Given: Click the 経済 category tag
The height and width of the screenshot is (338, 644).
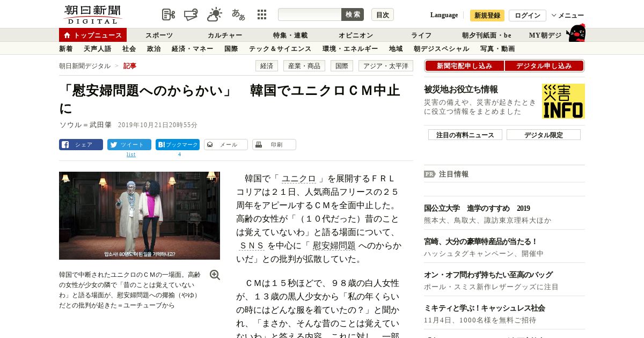Looking at the screenshot, I should pos(266,66).
